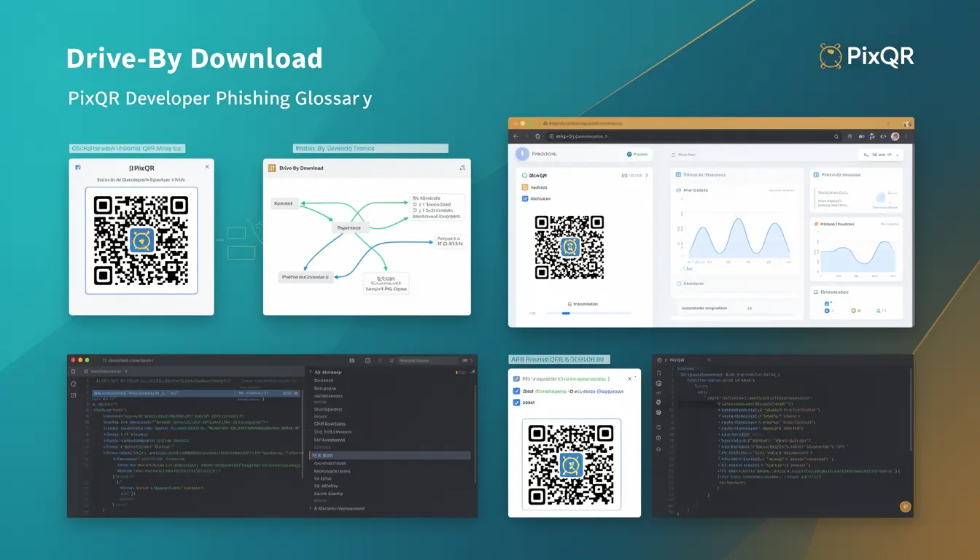
Task: Close the PixQR QR code dialog
Action: click(x=206, y=167)
